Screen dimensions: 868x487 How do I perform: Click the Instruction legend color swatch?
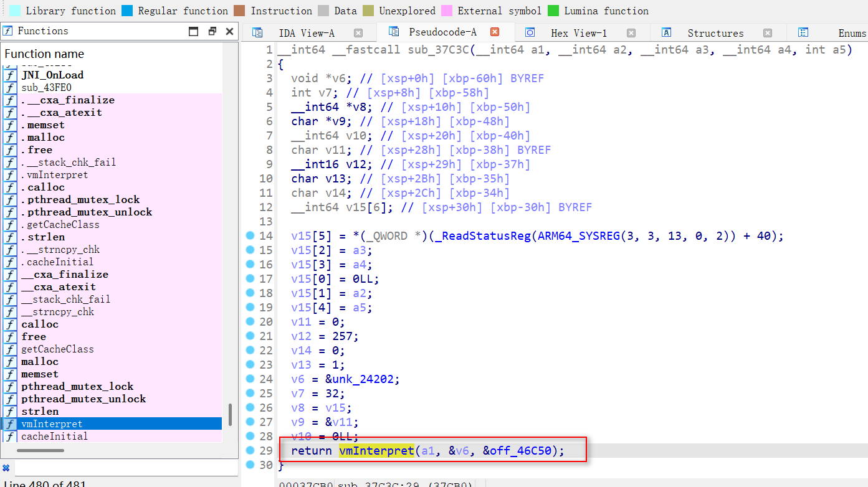coord(240,11)
